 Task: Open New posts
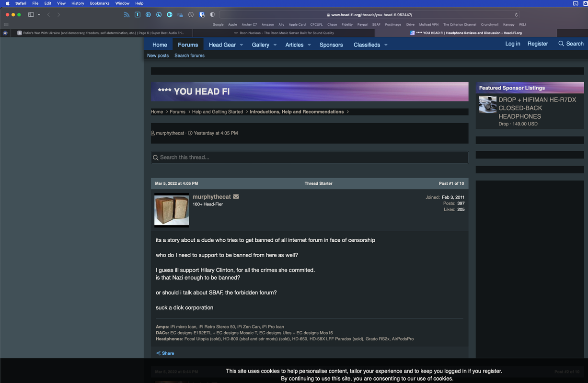pos(158,56)
